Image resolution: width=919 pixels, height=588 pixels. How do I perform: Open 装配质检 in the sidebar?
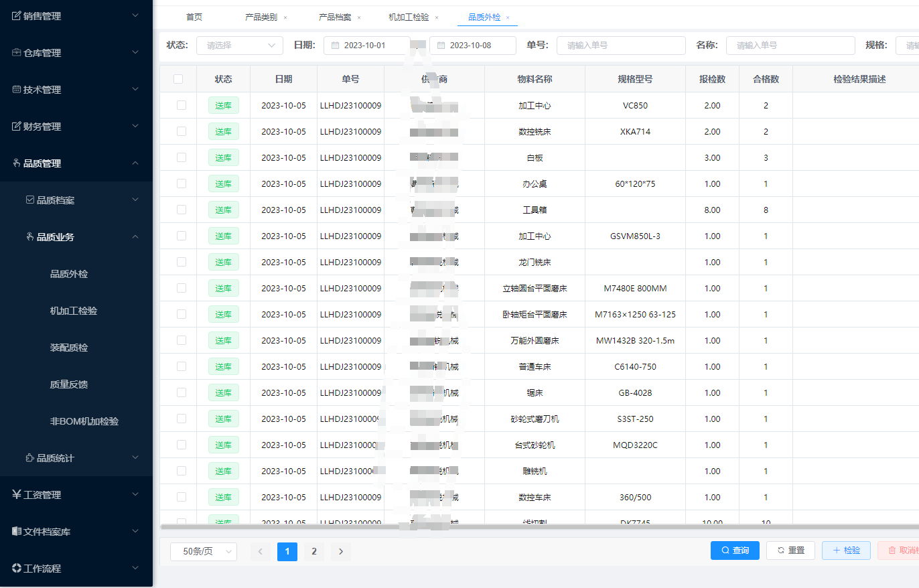pyautogui.click(x=69, y=348)
